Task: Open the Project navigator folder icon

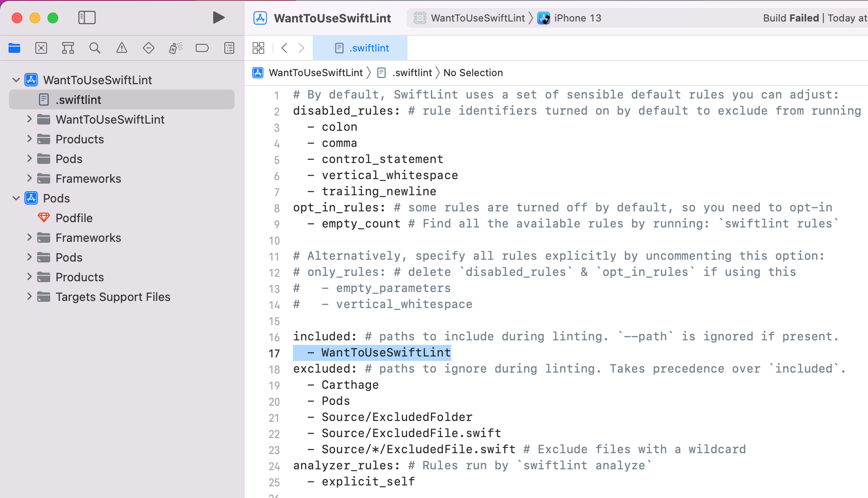Action: 14,48
